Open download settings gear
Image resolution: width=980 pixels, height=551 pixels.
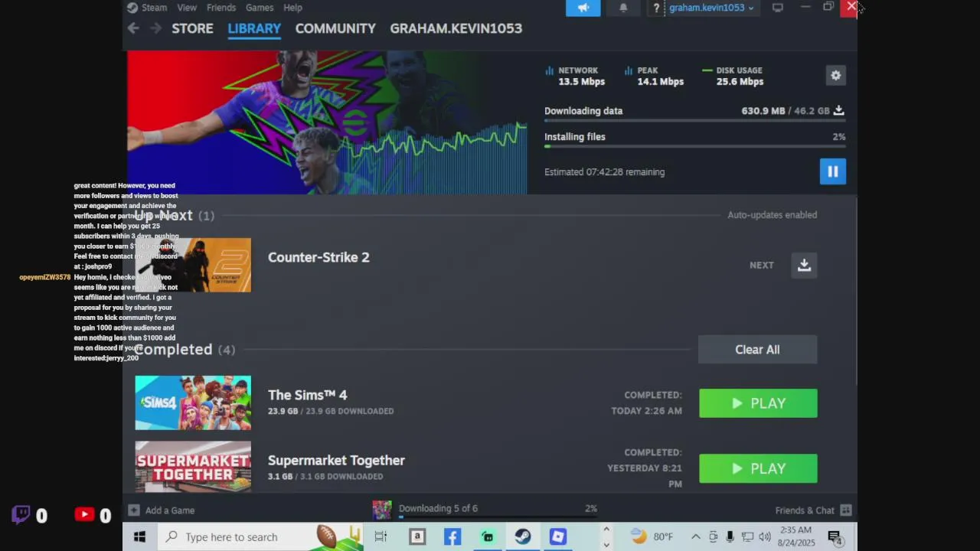[x=836, y=75]
